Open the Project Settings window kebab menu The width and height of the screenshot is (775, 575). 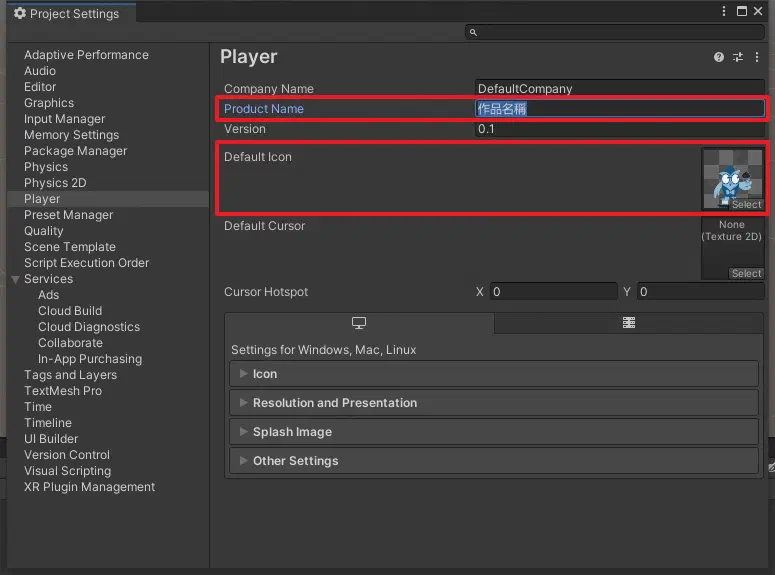724,11
